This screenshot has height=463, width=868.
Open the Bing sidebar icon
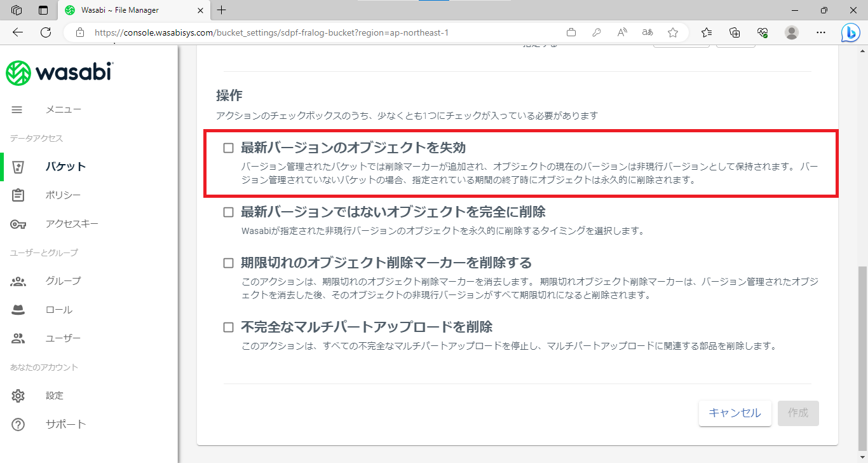coord(851,32)
